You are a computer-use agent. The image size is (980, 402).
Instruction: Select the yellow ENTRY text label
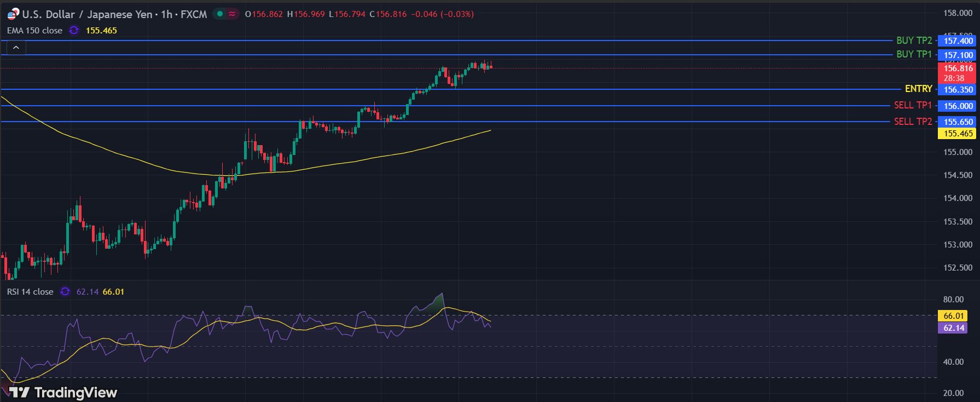[x=918, y=89]
